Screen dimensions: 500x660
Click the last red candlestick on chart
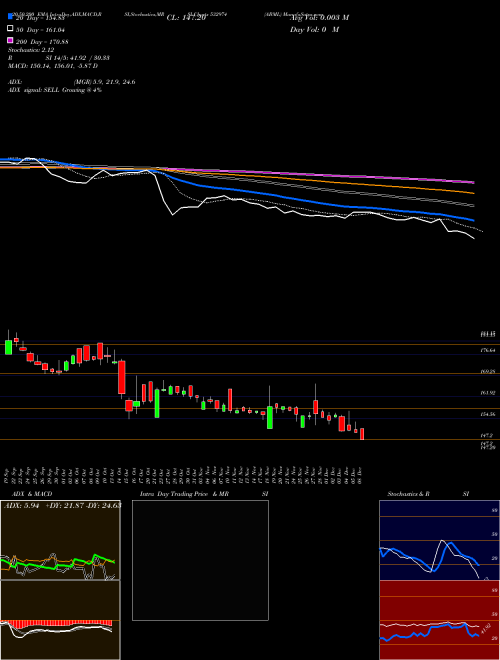pos(362,434)
